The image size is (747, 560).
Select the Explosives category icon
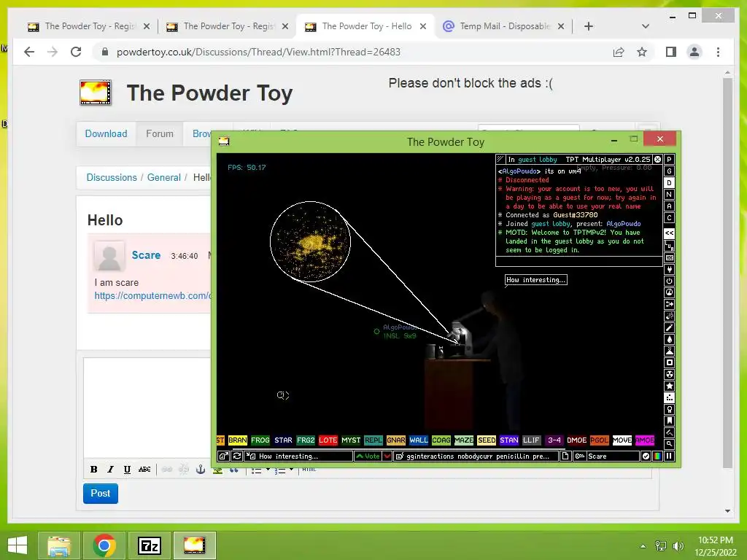[669, 316]
